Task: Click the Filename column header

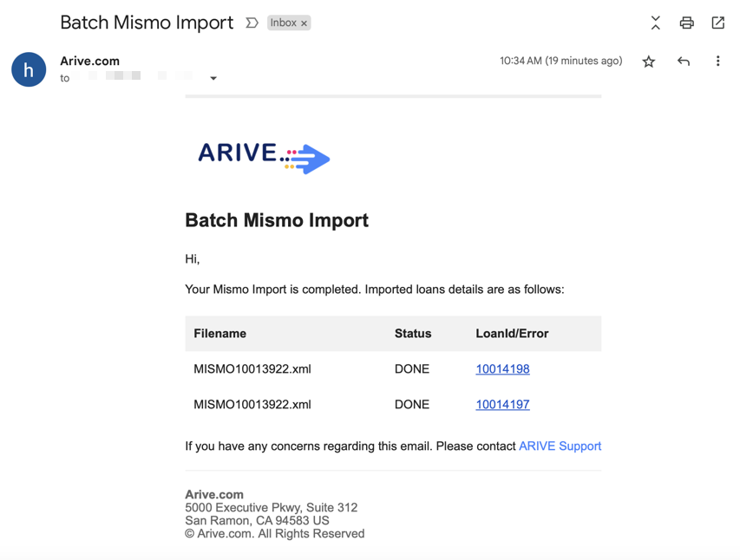Action: pos(220,334)
